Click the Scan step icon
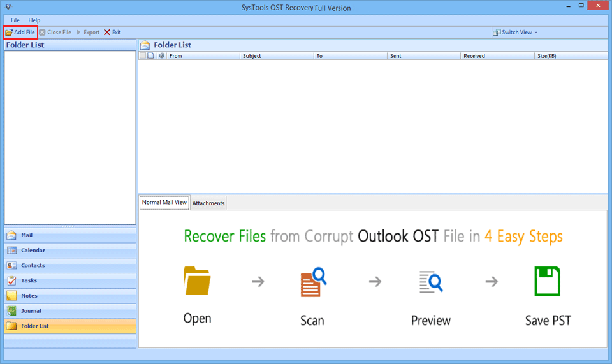This screenshot has height=364, width=612. click(314, 282)
